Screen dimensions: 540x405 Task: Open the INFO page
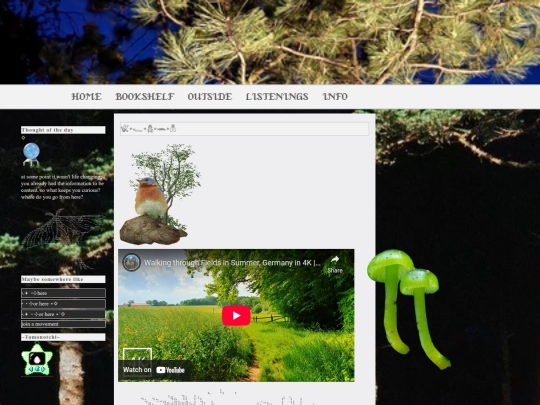[x=335, y=97]
